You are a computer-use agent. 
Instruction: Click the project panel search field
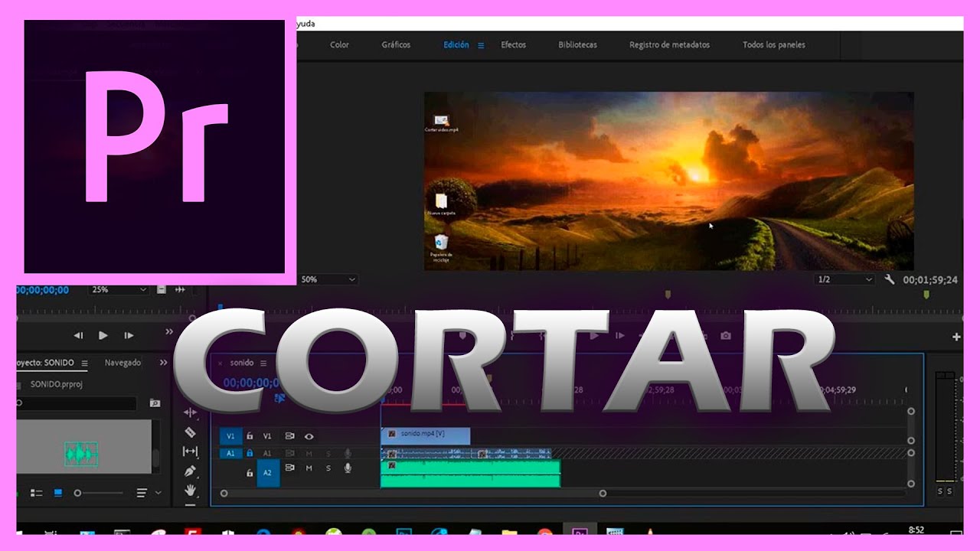click(x=76, y=403)
